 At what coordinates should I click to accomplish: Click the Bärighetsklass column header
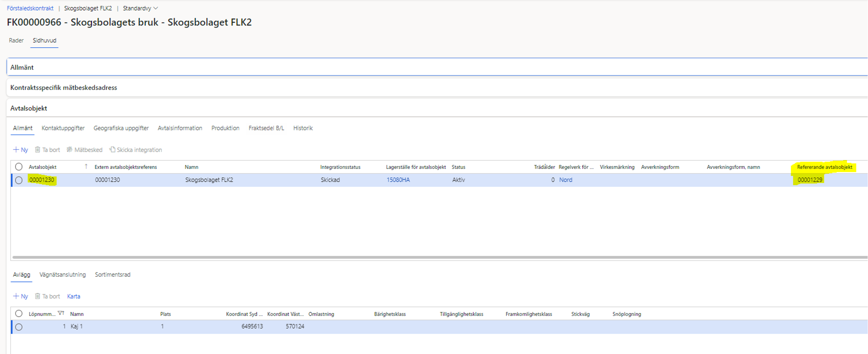point(390,314)
